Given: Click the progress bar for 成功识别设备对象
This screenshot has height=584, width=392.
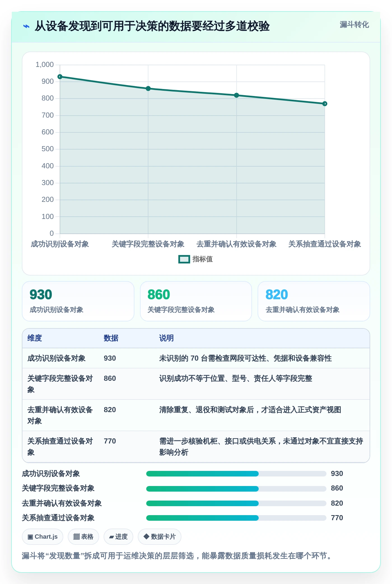Looking at the screenshot, I should (236, 474).
